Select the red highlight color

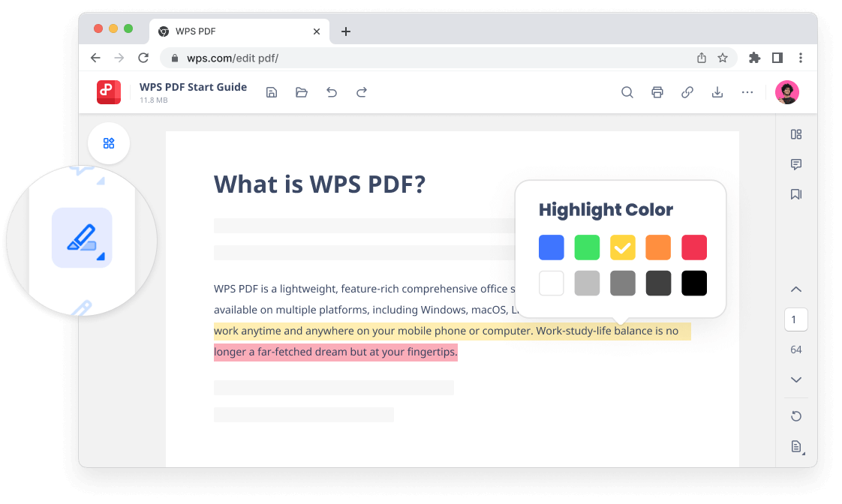click(693, 247)
